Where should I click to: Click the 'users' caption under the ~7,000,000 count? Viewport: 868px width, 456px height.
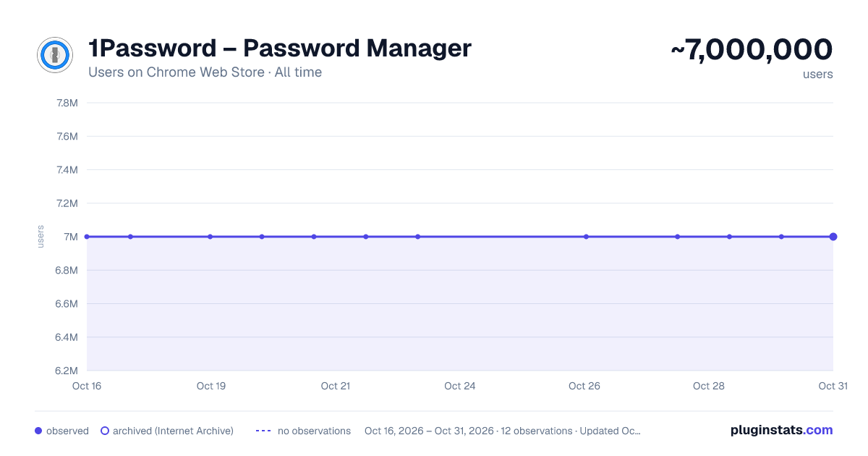(x=817, y=75)
